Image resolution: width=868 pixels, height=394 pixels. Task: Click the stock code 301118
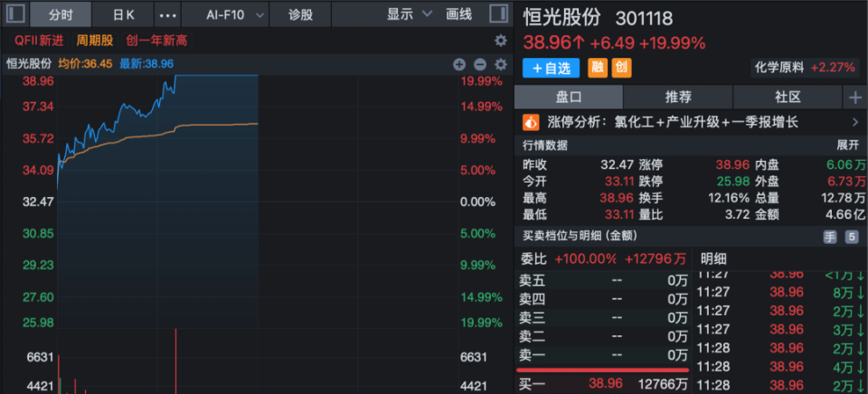pos(645,18)
